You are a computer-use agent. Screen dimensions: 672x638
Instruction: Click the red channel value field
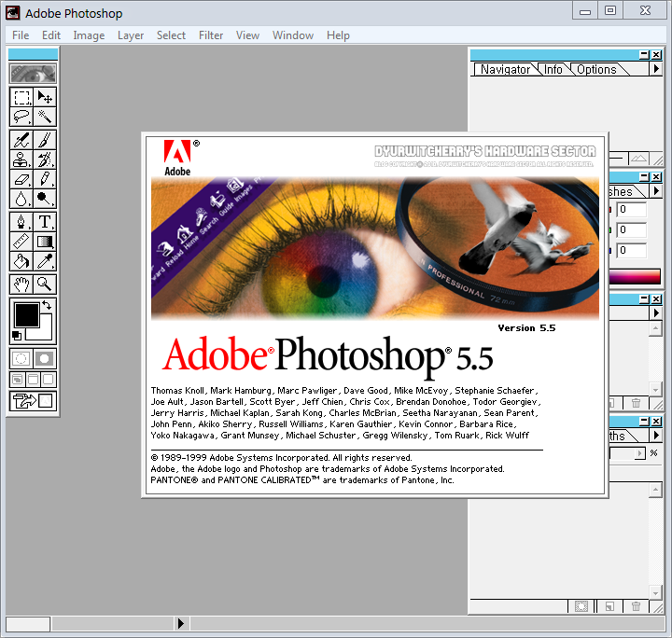[631, 209]
